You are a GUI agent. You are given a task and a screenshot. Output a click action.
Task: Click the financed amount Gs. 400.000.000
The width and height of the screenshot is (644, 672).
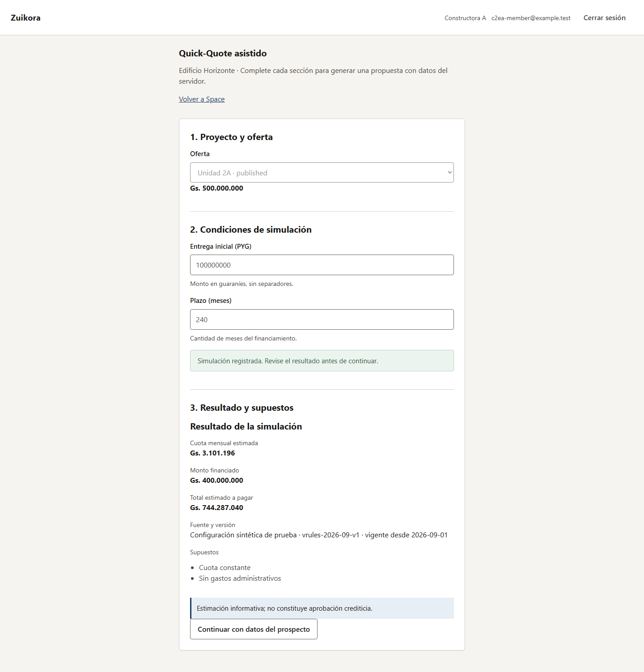pos(216,481)
